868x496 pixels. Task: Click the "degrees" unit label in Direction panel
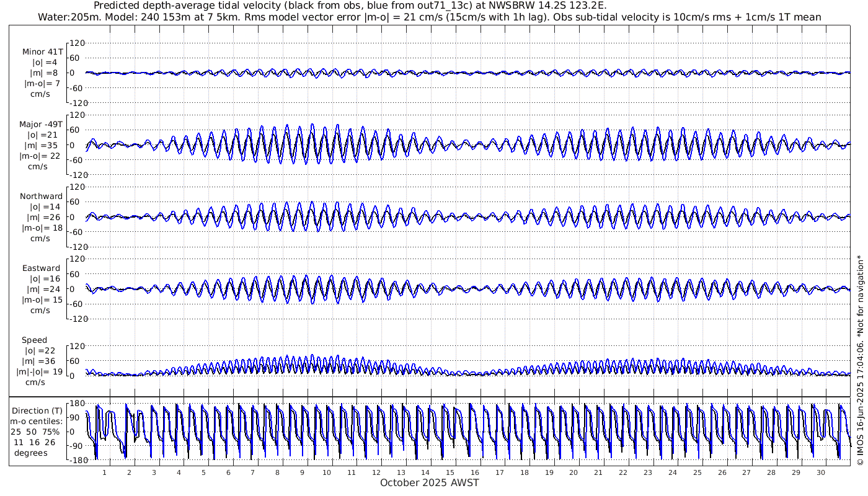[31, 453]
